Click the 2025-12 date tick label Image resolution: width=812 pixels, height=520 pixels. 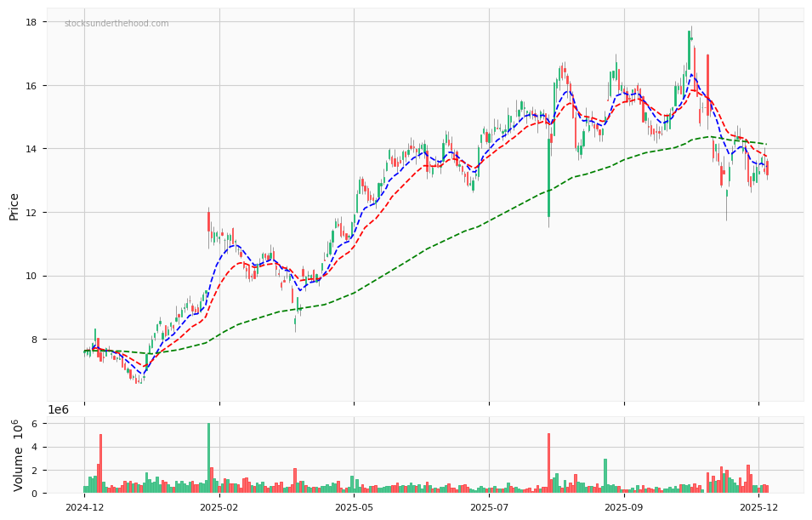(x=759, y=506)
